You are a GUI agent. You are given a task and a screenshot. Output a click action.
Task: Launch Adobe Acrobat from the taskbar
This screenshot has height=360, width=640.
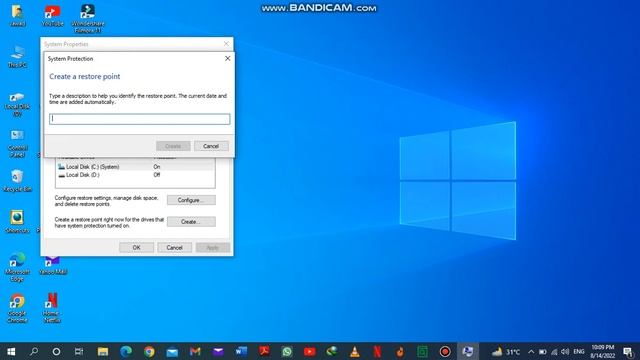tap(264, 351)
